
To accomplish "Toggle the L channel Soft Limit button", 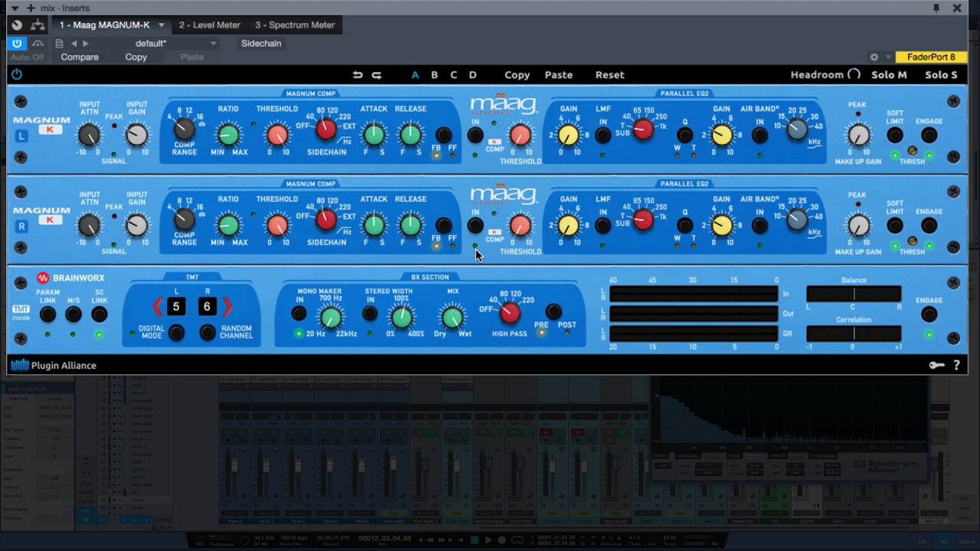I will [895, 135].
